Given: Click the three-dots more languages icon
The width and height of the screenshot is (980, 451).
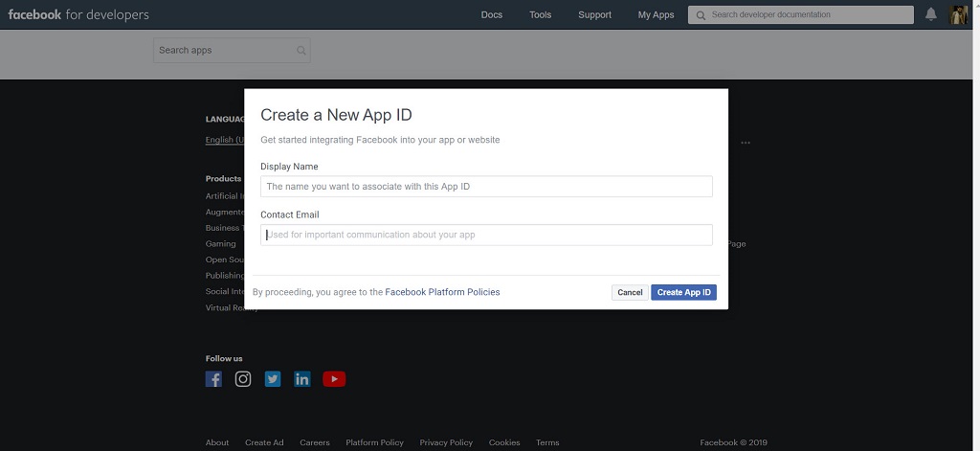Looking at the screenshot, I should pos(745,143).
